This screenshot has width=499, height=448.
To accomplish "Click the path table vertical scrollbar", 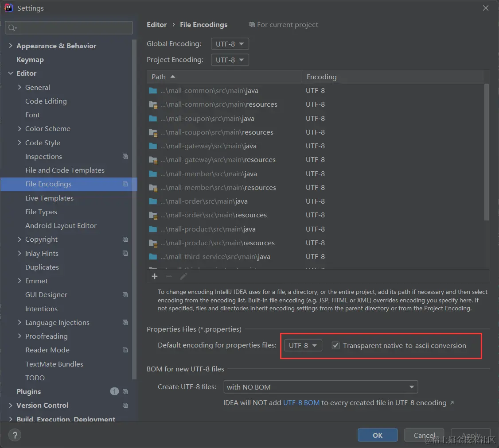I will click(x=486, y=152).
